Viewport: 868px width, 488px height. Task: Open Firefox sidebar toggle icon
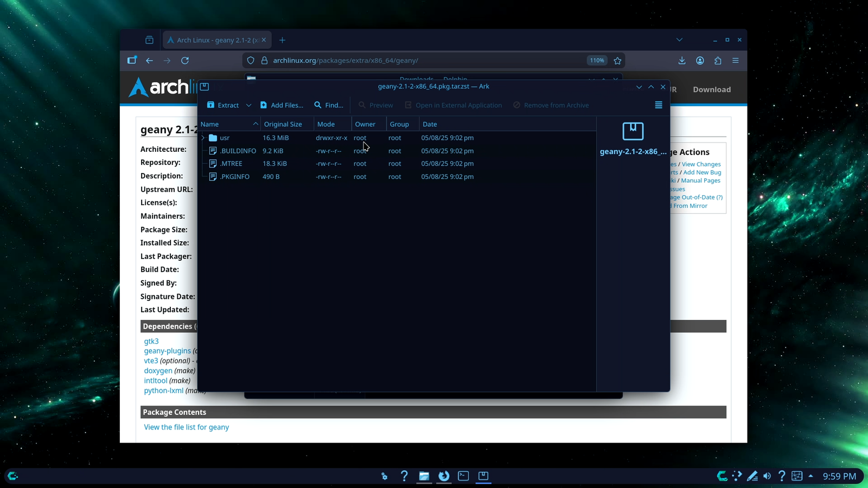click(x=132, y=60)
